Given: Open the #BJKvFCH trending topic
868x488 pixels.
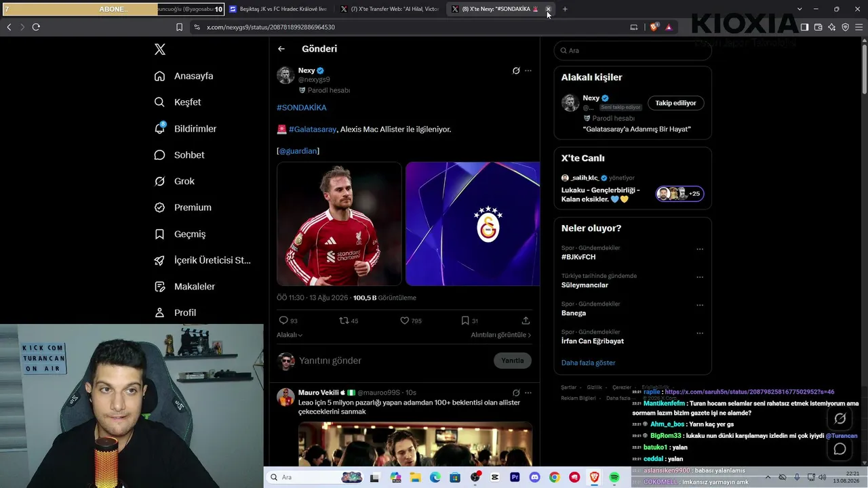Looking at the screenshot, I should click(x=578, y=258).
